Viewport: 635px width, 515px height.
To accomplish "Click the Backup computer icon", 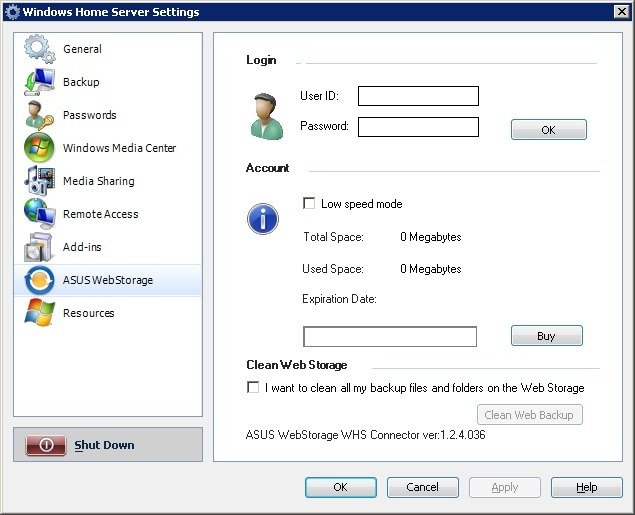I will (x=39, y=82).
